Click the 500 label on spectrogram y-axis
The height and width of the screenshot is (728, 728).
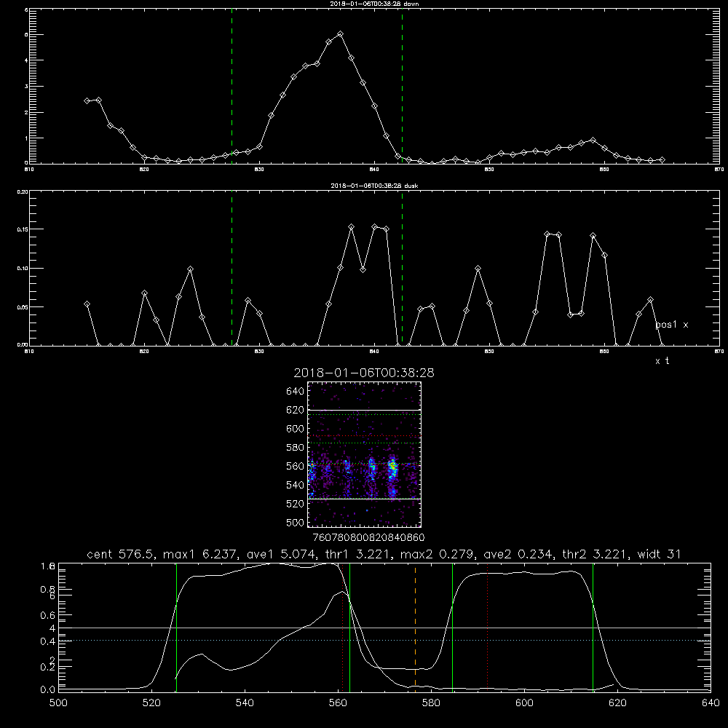tap(296, 522)
